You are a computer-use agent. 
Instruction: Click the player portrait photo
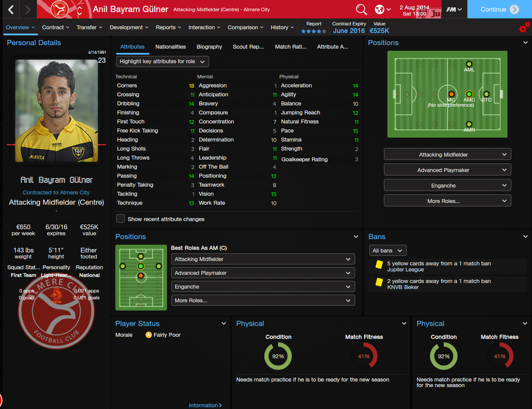click(56, 111)
